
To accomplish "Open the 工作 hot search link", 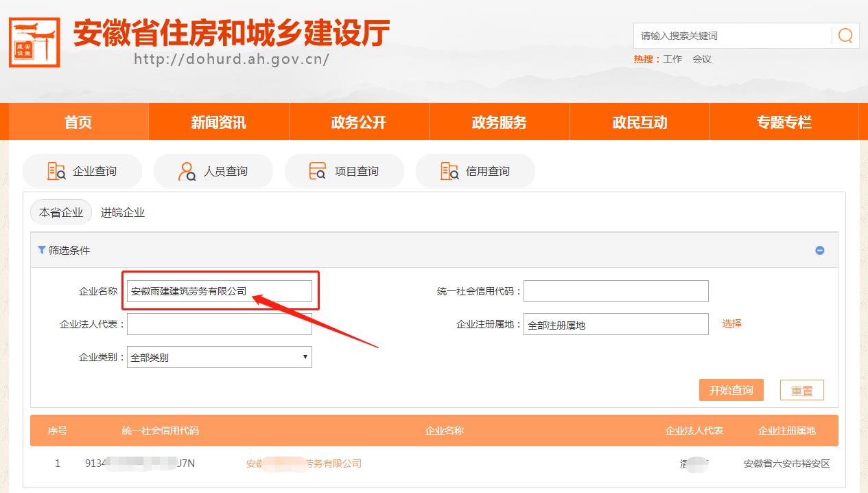I will coord(672,59).
